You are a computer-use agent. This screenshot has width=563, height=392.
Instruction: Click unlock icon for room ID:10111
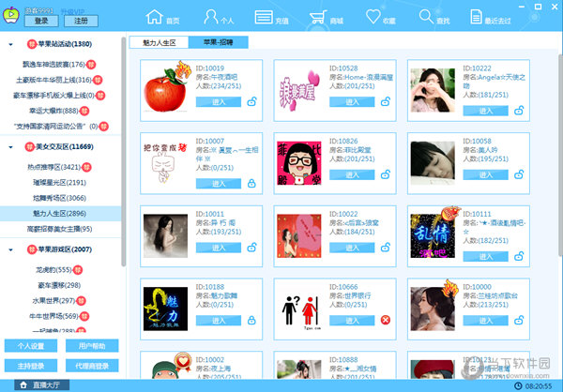[x=519, y=256]
